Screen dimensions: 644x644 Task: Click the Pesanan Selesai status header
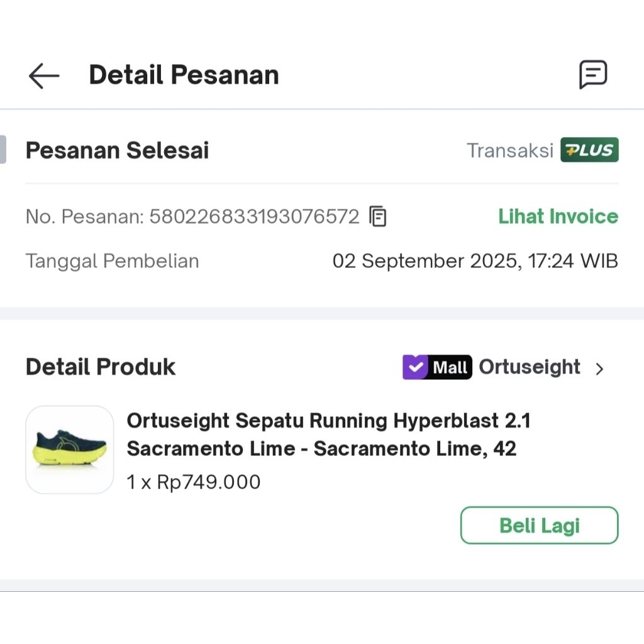tap(116, 150)
